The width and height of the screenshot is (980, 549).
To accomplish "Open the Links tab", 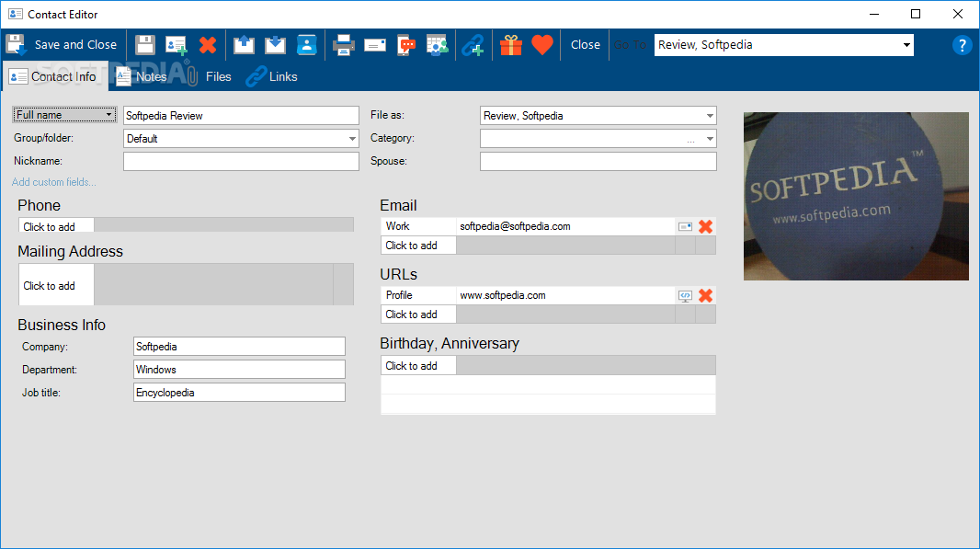I will tap(272, 76).
